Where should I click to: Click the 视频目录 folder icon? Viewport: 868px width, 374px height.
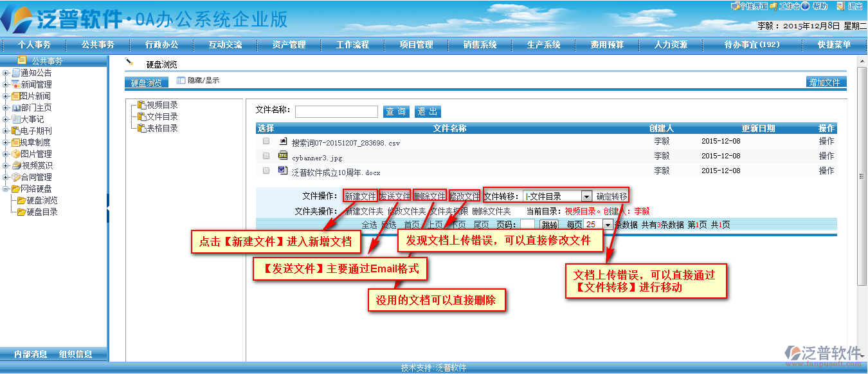(x=141, y=105)
